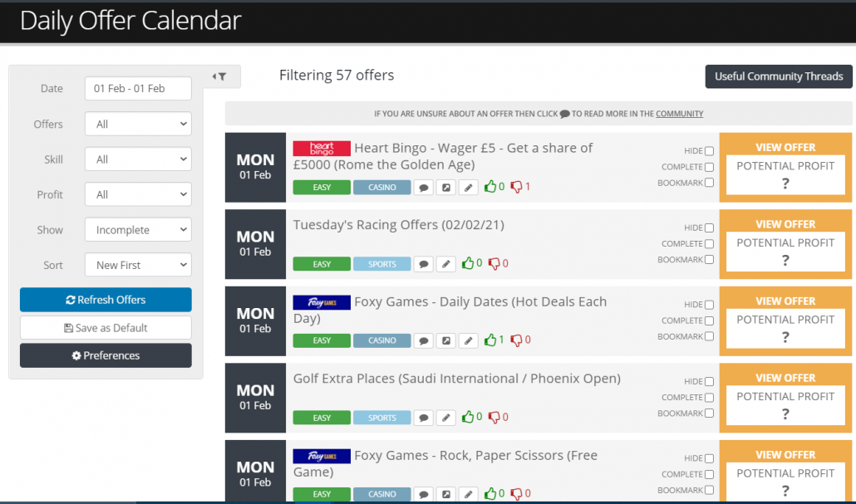Image resolution: width=856 pixels, height=504 pixels.
Task: Thumbs down the Heart Bingo offer
Action: 516,187
